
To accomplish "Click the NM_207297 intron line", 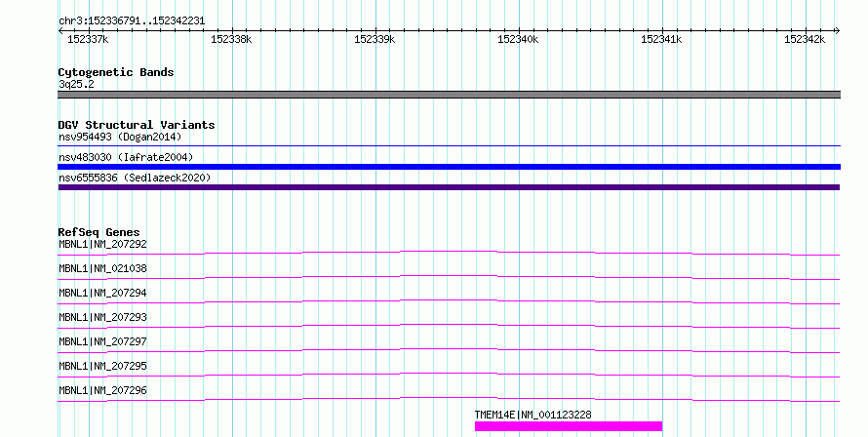I will point(449,350).
